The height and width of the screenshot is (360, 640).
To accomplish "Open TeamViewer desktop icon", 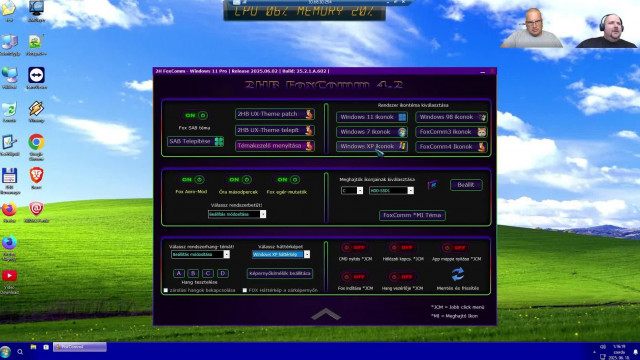I will (36, 76).
